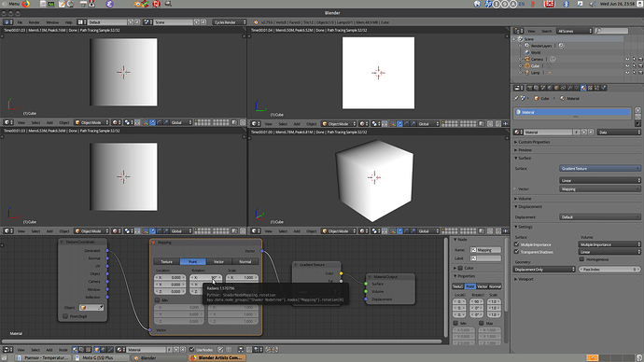Image resolution: width=644 pixels, height=362 pixels.
Task: Expand the Viewport panel
Action: click(x=525, y=279)
